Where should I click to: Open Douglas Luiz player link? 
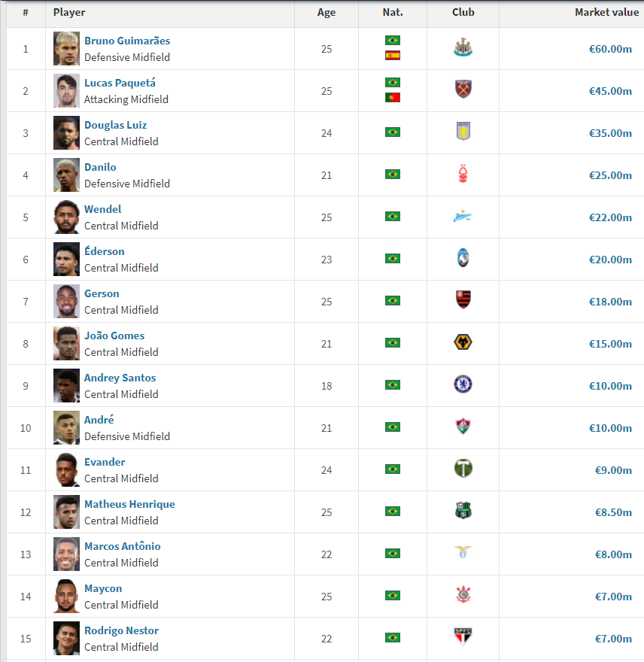(116, 125)
